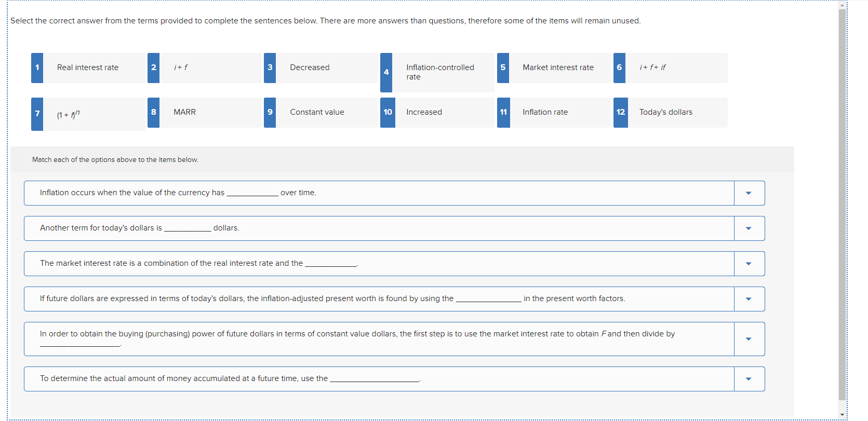Open the dropdown next to "Another term for today's dollars"
This screenshot has height=421, width=868.
(749, 228)
